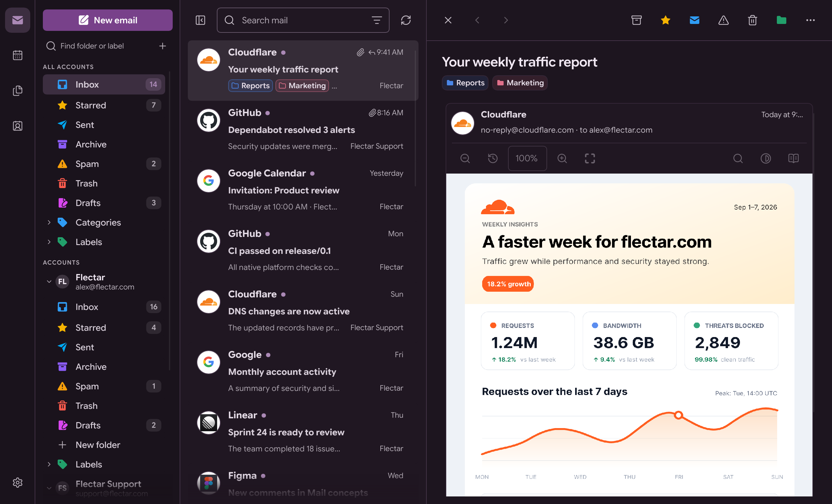Click the 100% zoom level box
832x504 pixels.
point(527,158)
